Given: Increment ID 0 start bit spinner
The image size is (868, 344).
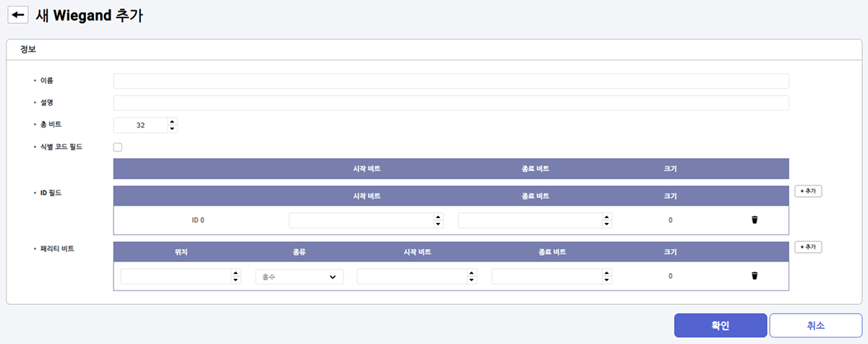Looking at the screenshot, I should [x=438, y=217].
